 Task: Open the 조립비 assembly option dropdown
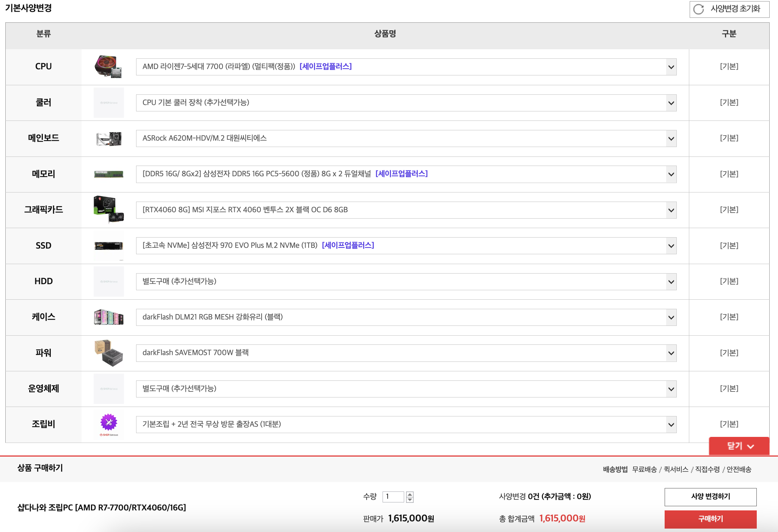point(406,424)
